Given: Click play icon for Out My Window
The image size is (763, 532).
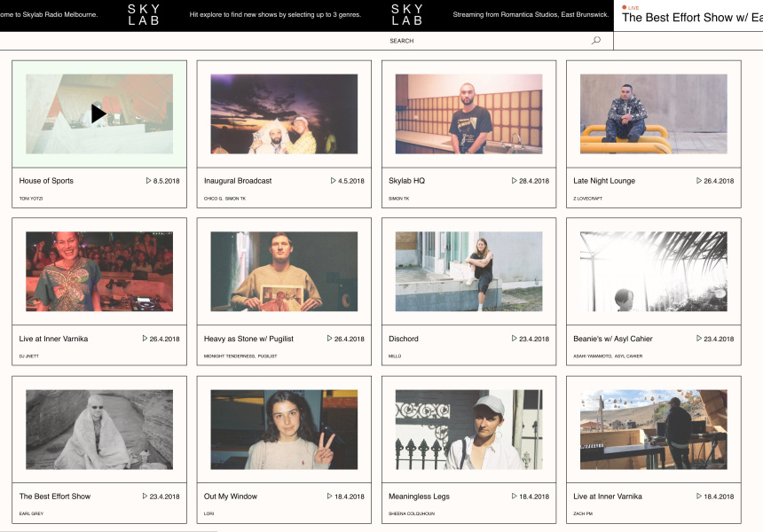Looking at the screenshot, I should [330, 497].
